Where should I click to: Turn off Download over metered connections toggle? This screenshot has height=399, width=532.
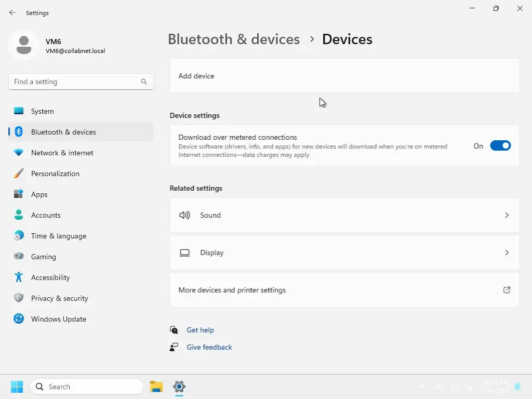pyautogui.click(x=500, y=146)
